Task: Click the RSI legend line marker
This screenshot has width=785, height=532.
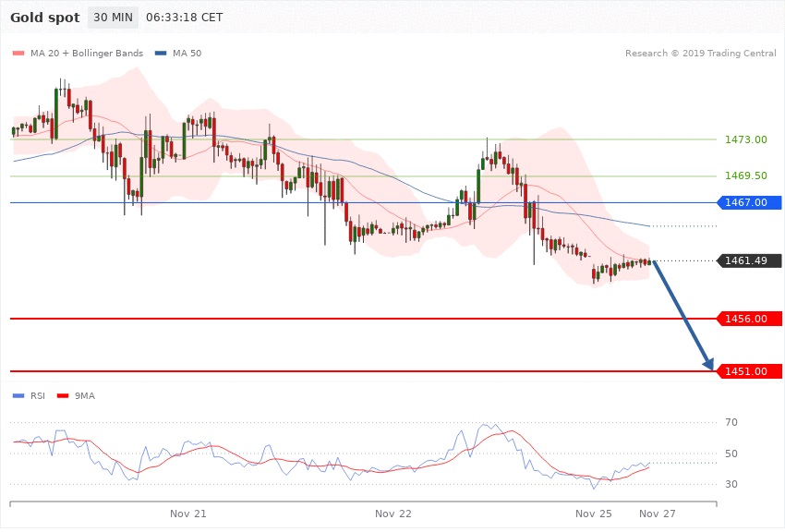Action: coord(18,396)
